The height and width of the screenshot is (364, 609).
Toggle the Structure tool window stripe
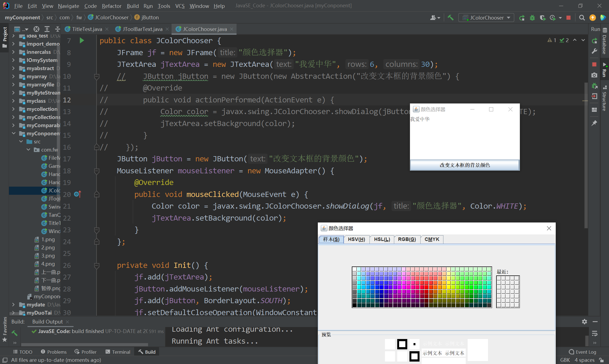coord(605,98)
